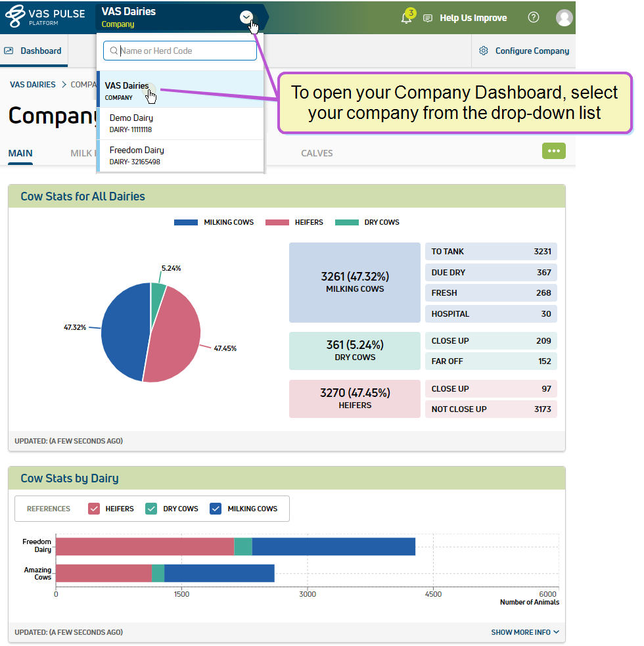Click the FRESH 268 row

(x=491, y=293)
